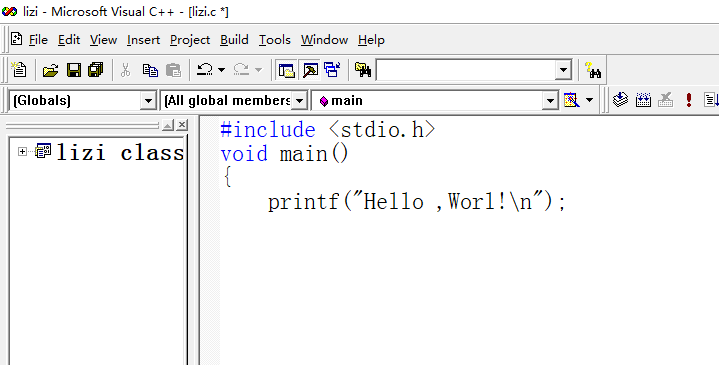Image resolution: width=719 pixels, height=365 pixels.
Task: Click the New Text File icon
Action: tap(19, 70)
